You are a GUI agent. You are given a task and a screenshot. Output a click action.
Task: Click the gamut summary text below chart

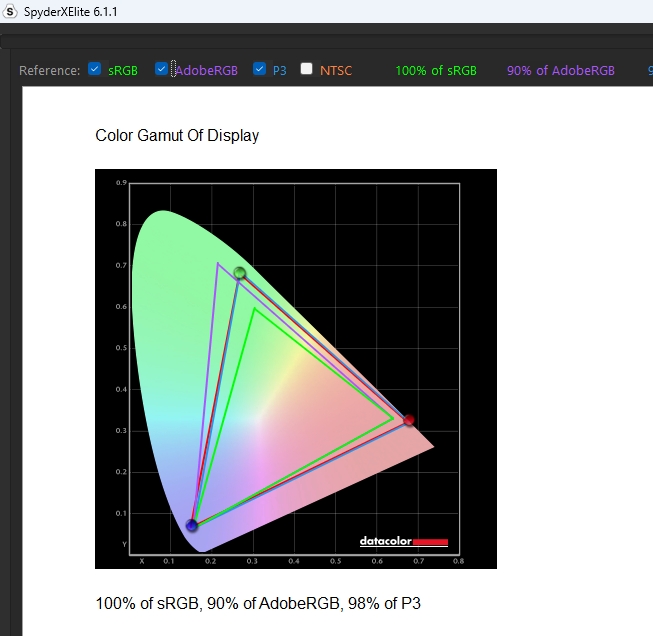265,604
